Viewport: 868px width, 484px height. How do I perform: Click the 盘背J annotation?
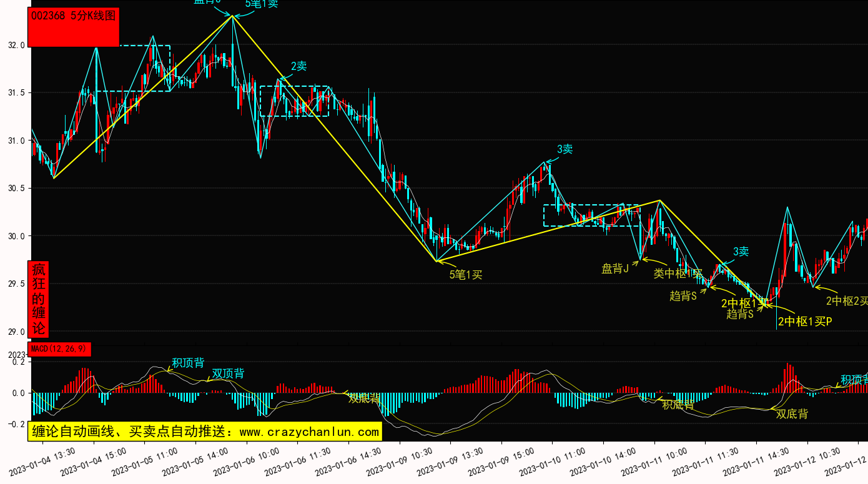point(615,269)
